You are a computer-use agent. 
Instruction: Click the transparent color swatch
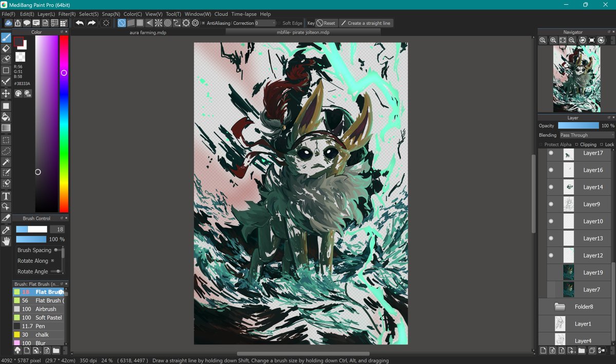coord(20,57)
